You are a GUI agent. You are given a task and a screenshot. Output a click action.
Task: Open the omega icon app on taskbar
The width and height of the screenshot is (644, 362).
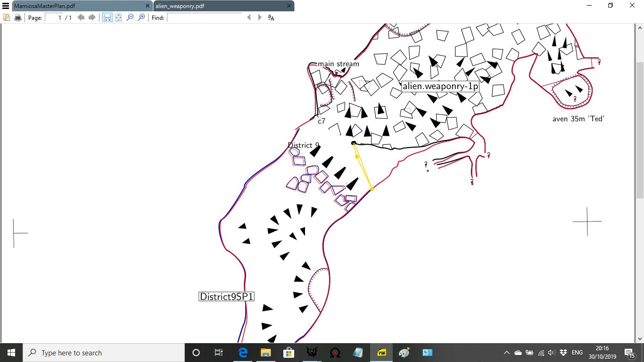[335, 353]
